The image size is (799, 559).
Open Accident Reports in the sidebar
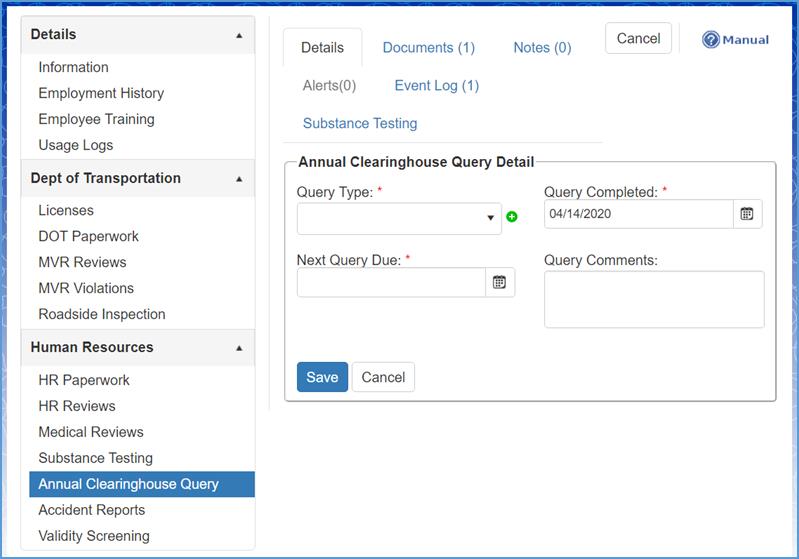click(92, 510)
